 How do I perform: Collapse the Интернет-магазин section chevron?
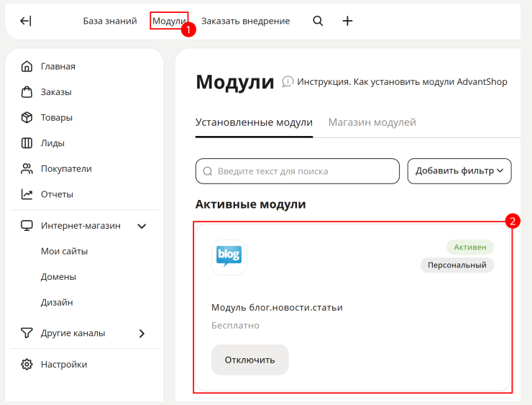[142, 226]
